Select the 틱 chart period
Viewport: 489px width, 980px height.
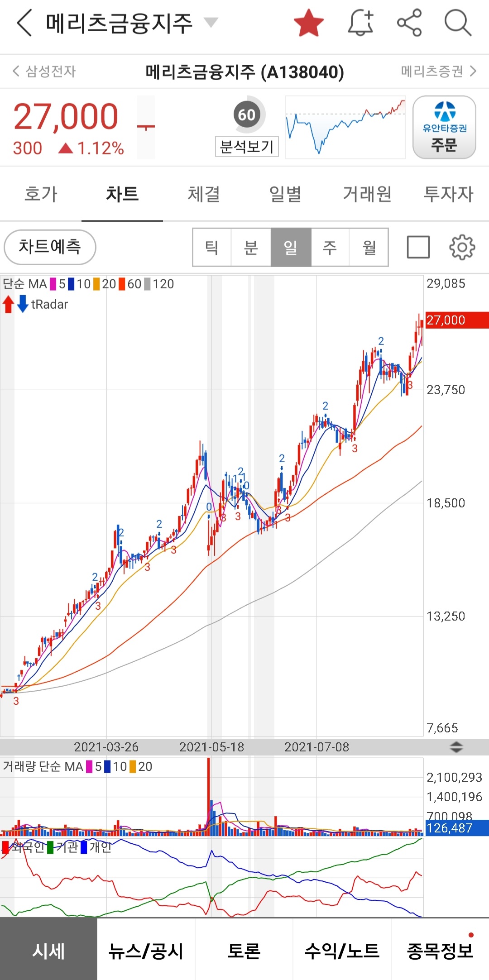click(x=212, y=247)
